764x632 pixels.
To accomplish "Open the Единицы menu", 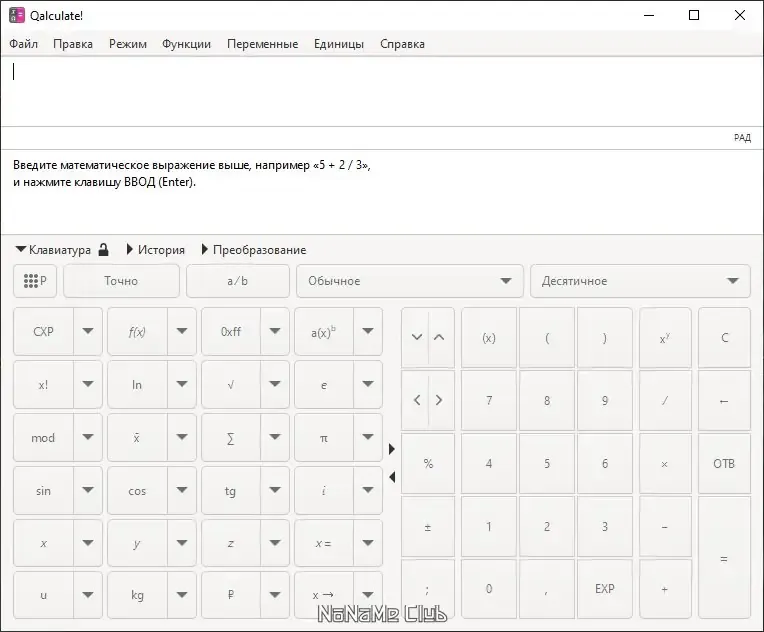I will (339, 44).
